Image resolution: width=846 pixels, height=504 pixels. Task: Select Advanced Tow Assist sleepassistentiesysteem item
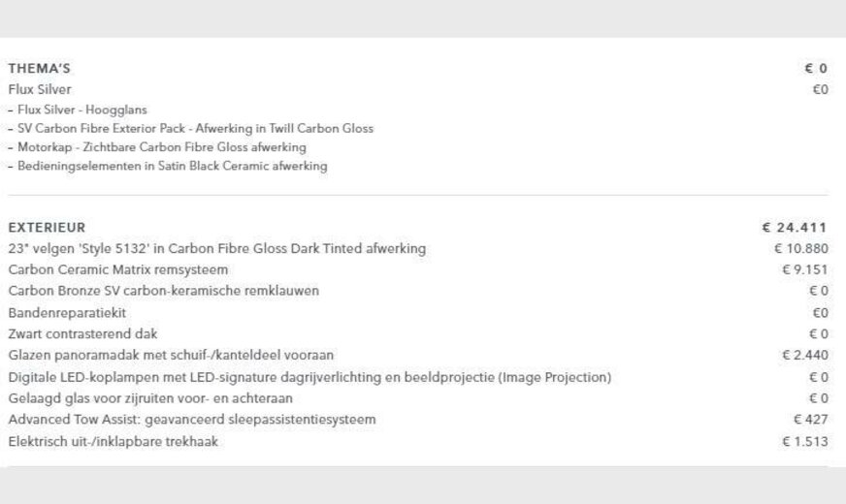pos(191,420)
